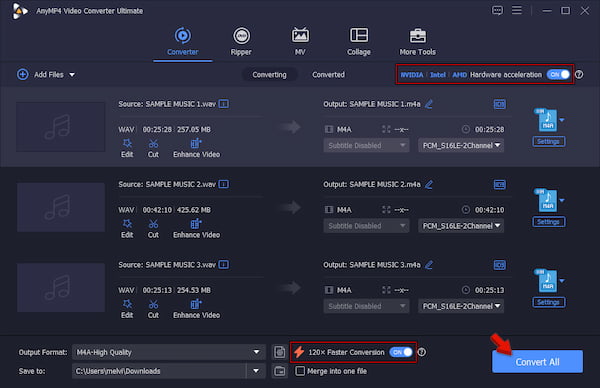
Task: Click the NVIDIA acceleration label
Action: point(412,75)
